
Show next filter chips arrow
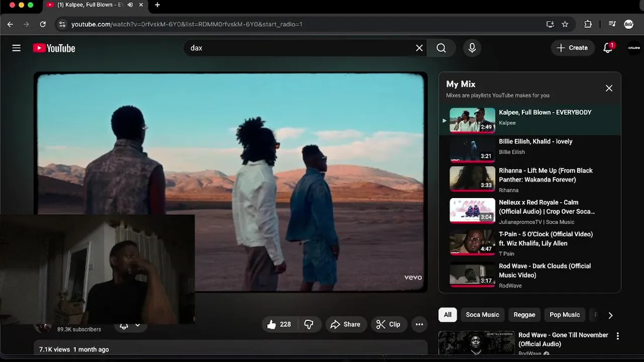coord(610,315)
